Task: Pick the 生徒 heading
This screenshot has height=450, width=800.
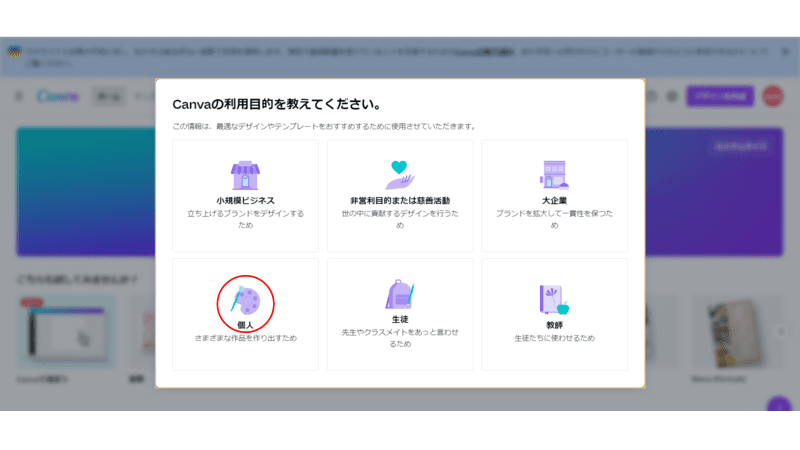Action: (400, 319)
